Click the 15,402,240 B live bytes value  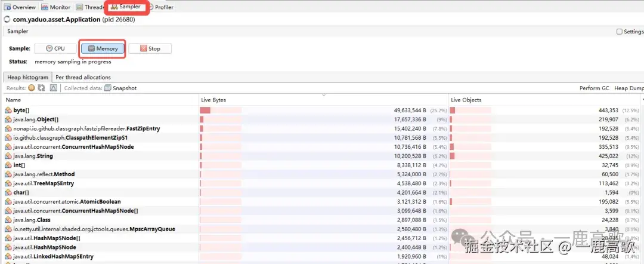pos(410,128)
